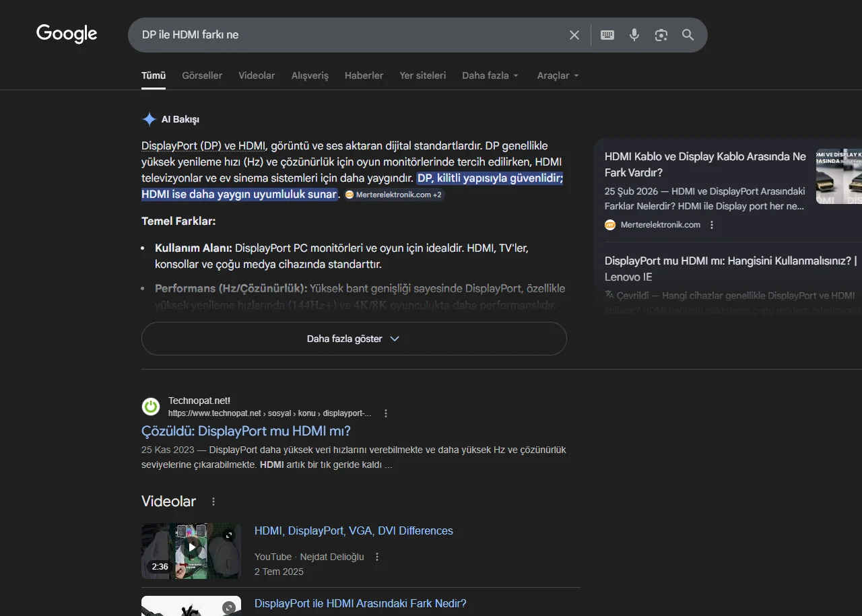Open the DisplayPort (DP) ve HDMI underlined link
The image size is (862, 616).
[x=204, y=145]
